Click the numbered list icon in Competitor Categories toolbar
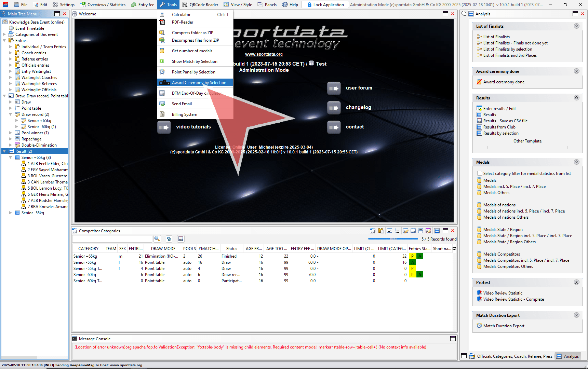This screenshot has height=369, width=588. pos(397,231)
